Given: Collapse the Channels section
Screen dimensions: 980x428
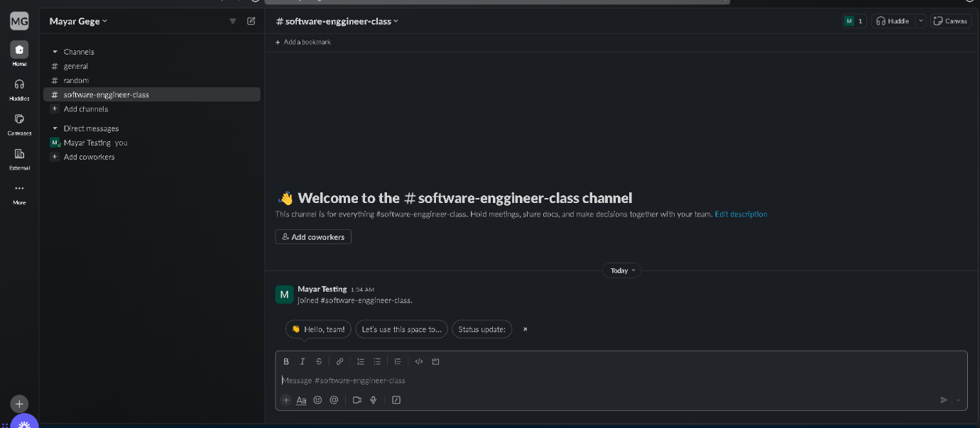Looking at the screenshot, I should [x=55, y=52].
